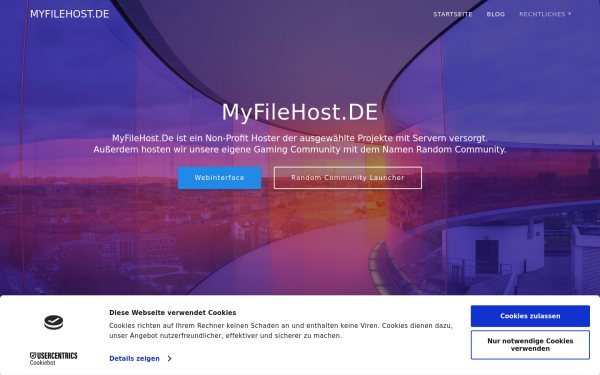Click the chevron next to Details zeigen
Image resolution: width=600 pixels, height=375 pixels.
click(170, 359)
